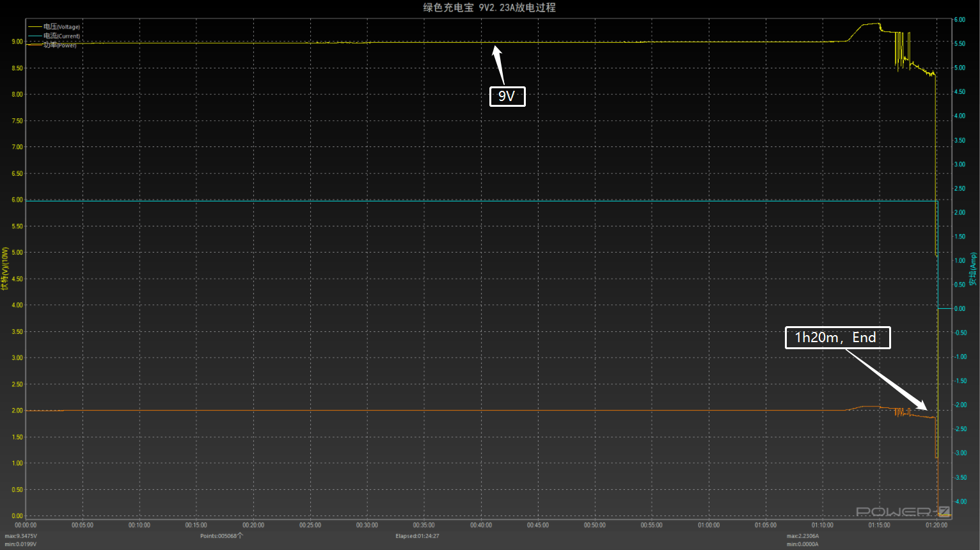Click the 4.00 tick on the left voltage axis
The height and width of the screenshot is (550, 980).
(17, 305)
